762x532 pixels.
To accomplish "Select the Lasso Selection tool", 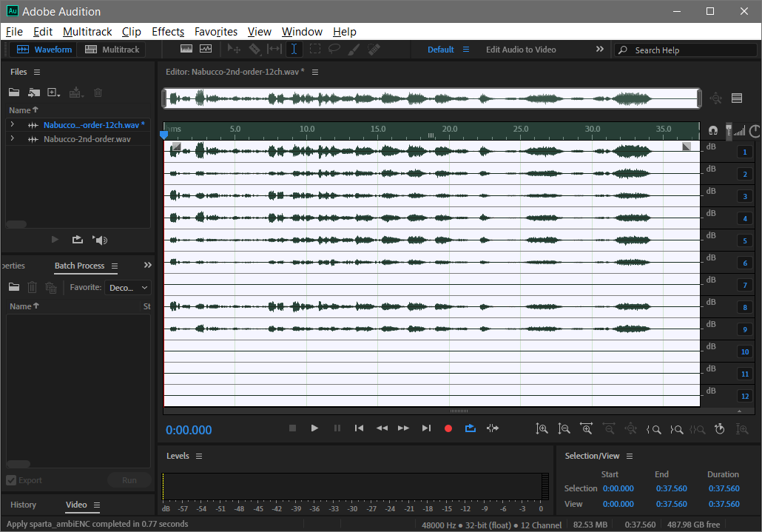I will click(x=334, y=49).
